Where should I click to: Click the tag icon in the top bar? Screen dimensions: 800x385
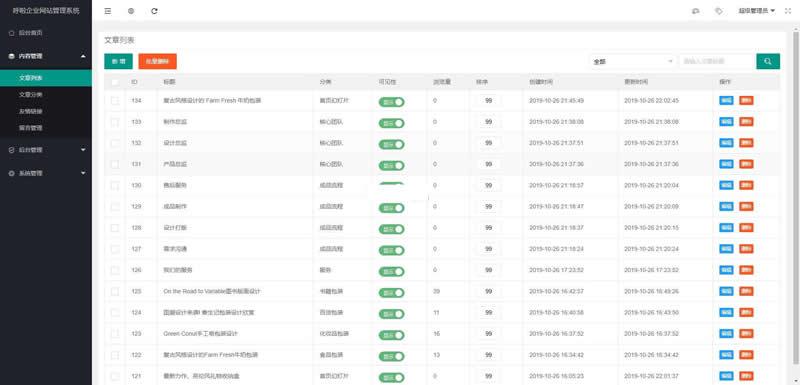719,11
